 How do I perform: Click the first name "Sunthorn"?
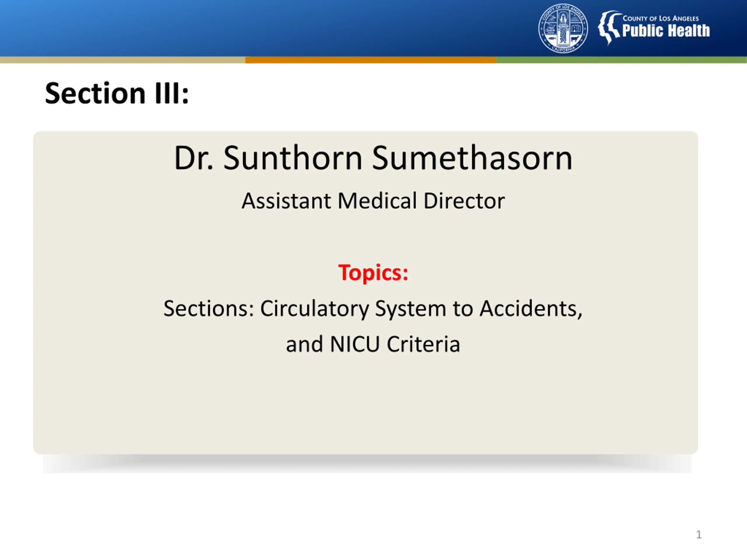pos(293,158)
